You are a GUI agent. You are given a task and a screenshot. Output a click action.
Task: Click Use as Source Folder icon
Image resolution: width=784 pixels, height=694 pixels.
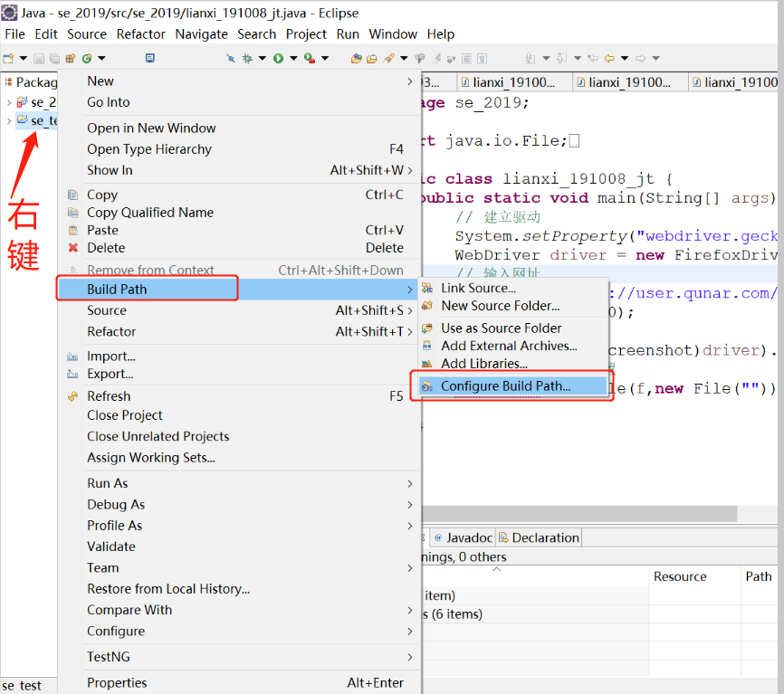point(427,328)
